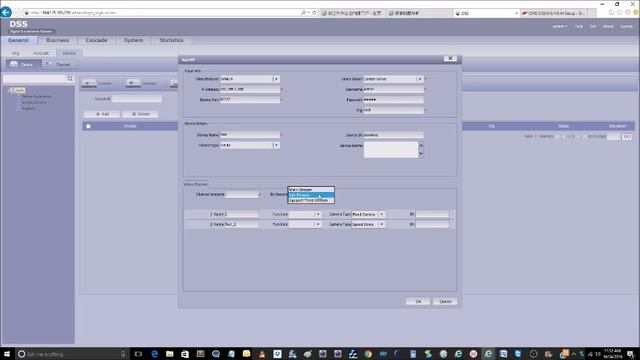Click the channel 2 SN field
Image resolution: width=640 pixels, height=360 pixels.
432,224
